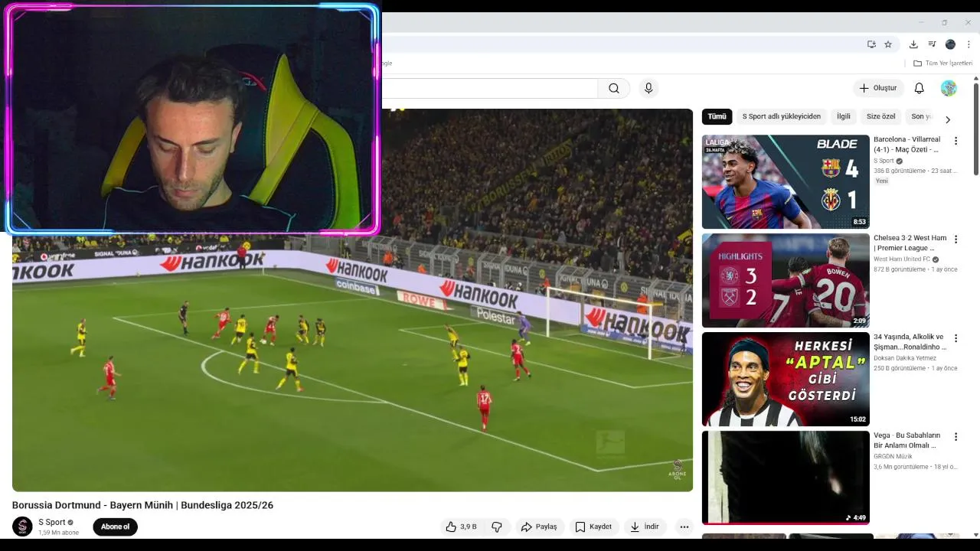Open the YouTube account avatar menu
980x551 pixels.
pyautogui.click(x=949, y=88)
